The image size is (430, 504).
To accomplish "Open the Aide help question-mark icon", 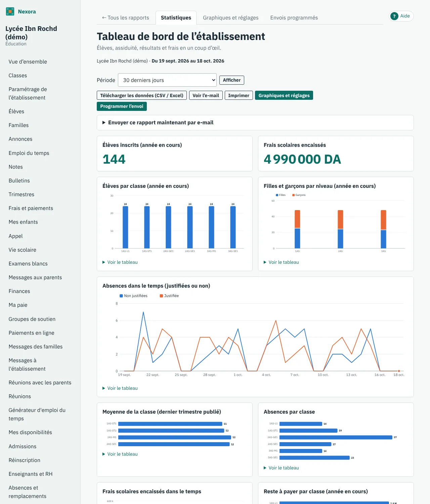I will [x=394, y=16].
